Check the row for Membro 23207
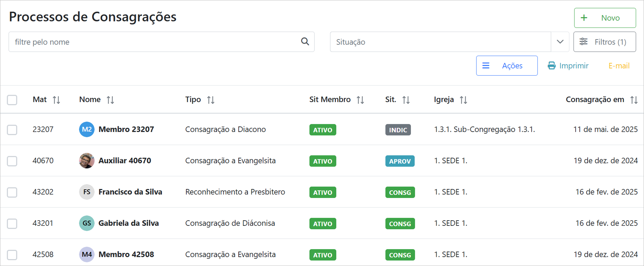Image resolution: width=644 pixels, height=266 pixels. 12,130
